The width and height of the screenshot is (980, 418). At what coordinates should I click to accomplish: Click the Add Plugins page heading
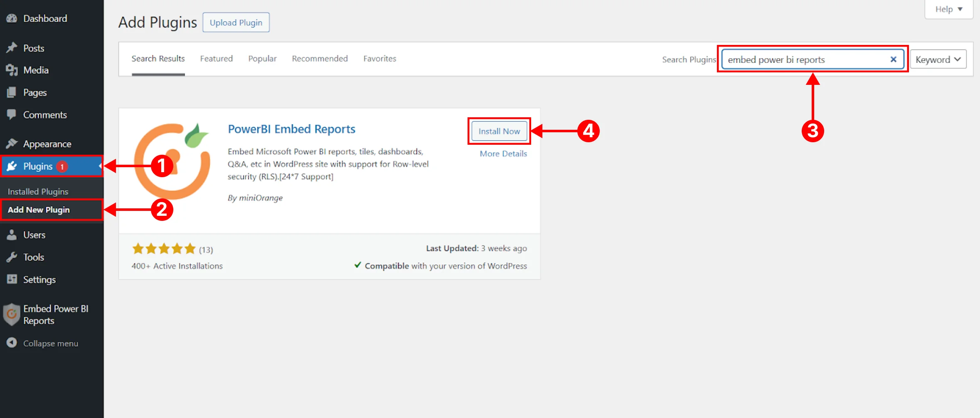tap(158, 22)
